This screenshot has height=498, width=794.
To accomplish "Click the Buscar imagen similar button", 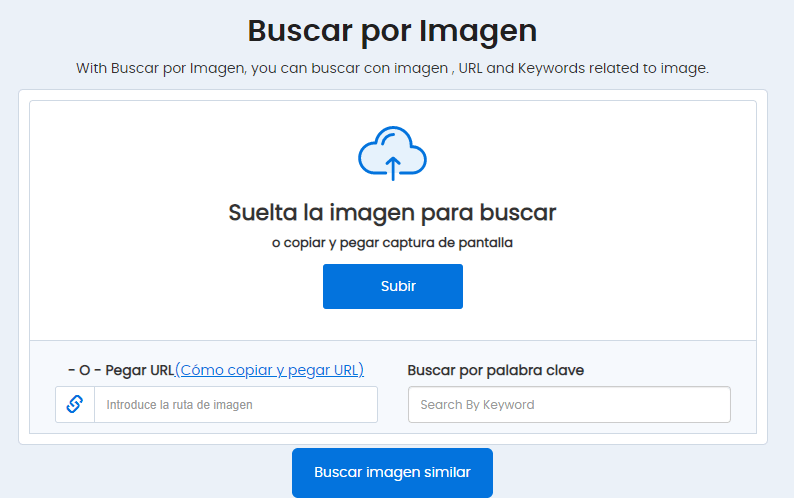I will point(392,472).
